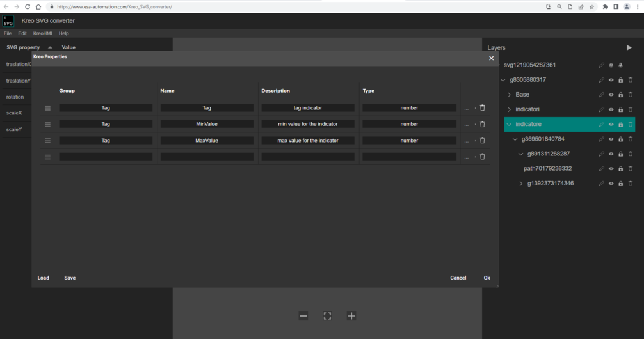The image size is (644, 339).
Task: Zoom in with the plus icon
Action: tap(351, 316)
